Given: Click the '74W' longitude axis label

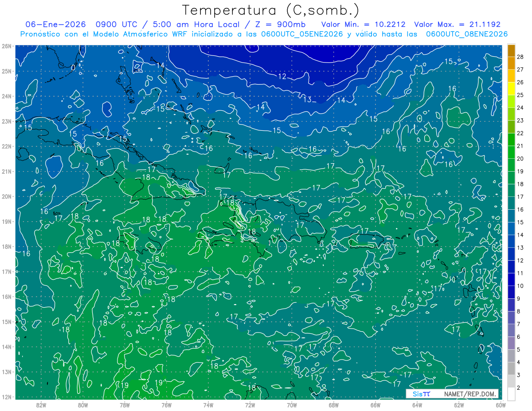Looking at the screenshot, I should click(208, 405).
